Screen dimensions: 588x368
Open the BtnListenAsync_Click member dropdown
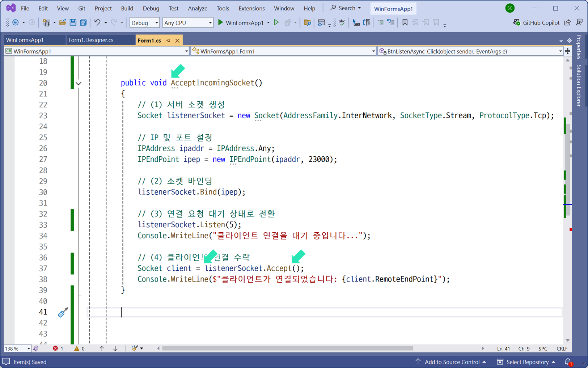(470, 51)
